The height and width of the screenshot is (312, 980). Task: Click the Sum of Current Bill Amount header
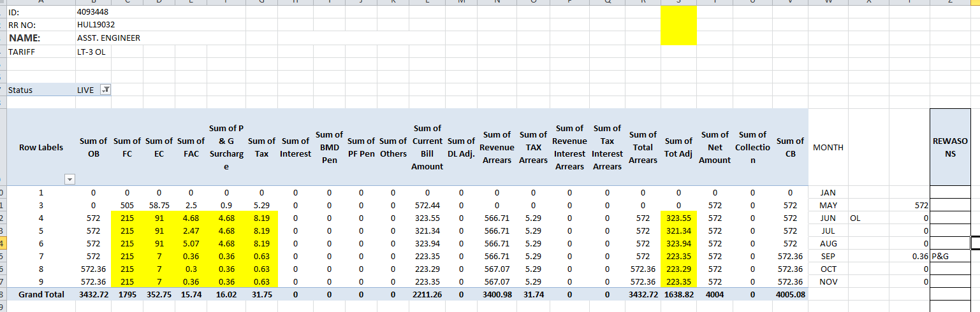pos(427,147)
